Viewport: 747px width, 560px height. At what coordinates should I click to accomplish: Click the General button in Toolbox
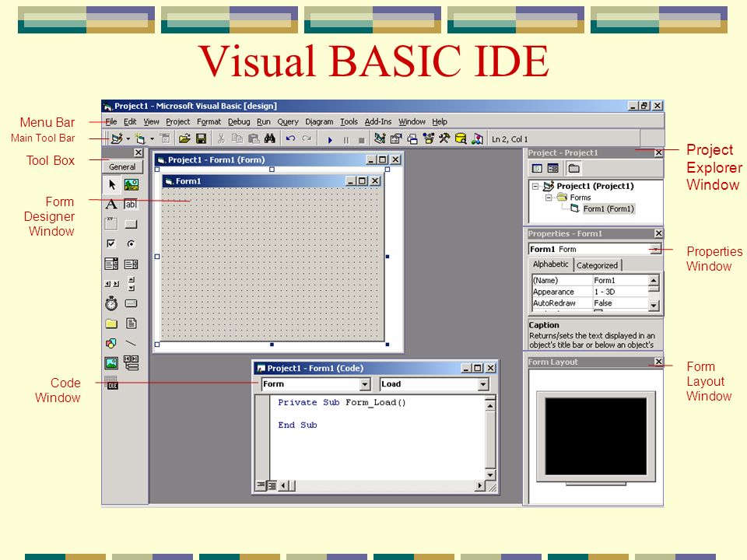tap(122, 166)
